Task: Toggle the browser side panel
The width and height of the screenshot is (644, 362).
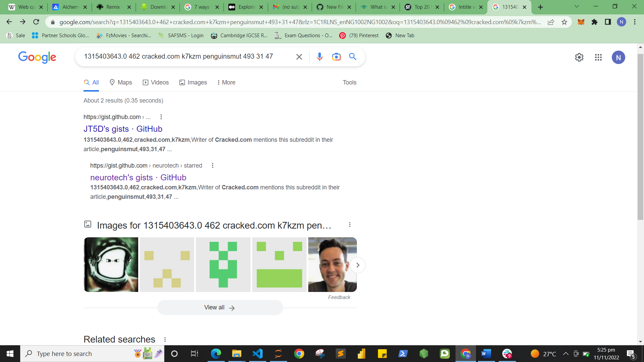Action: coord(608,22)
